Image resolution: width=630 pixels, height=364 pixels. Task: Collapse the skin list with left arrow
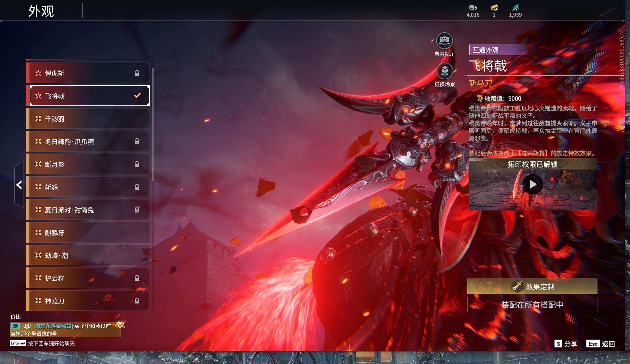click(19, 185)
